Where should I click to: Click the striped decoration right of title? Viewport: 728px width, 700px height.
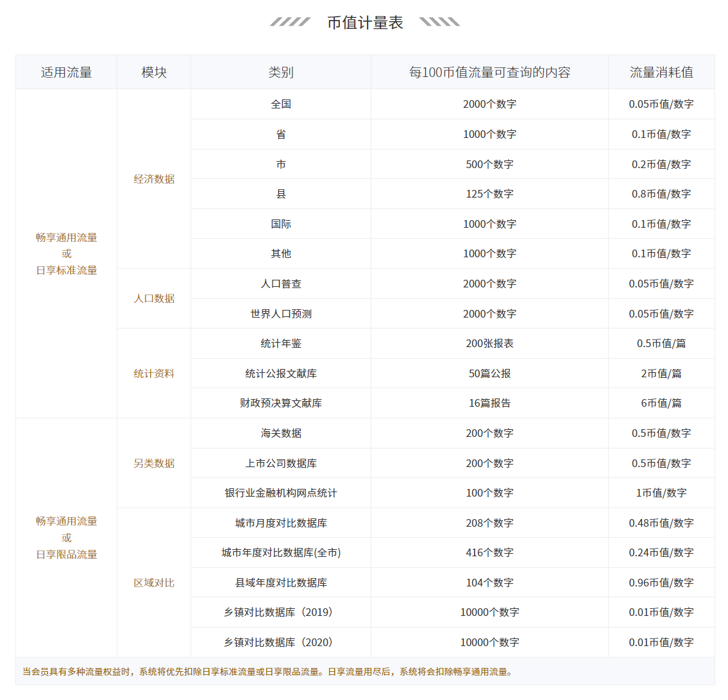439,22
